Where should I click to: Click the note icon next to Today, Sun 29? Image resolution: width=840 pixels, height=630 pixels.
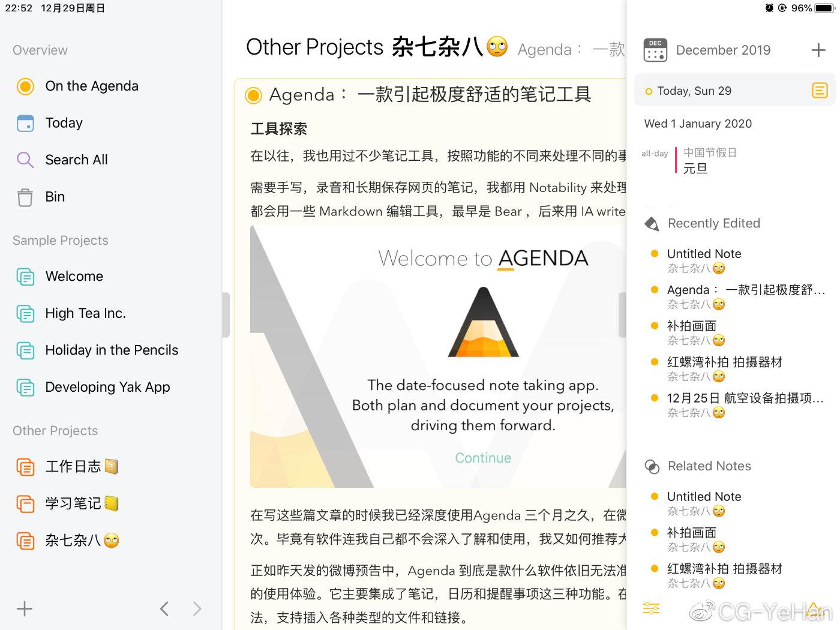click(x=820, y=90)
